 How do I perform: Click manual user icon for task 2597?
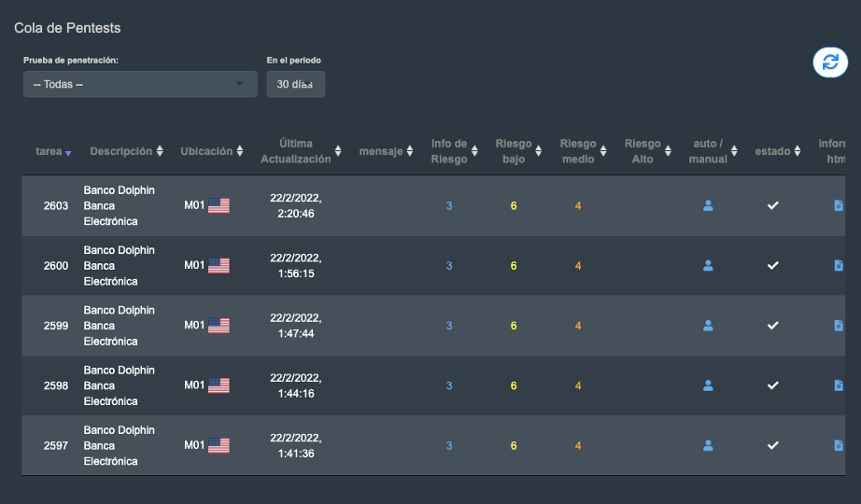point(709,445)
